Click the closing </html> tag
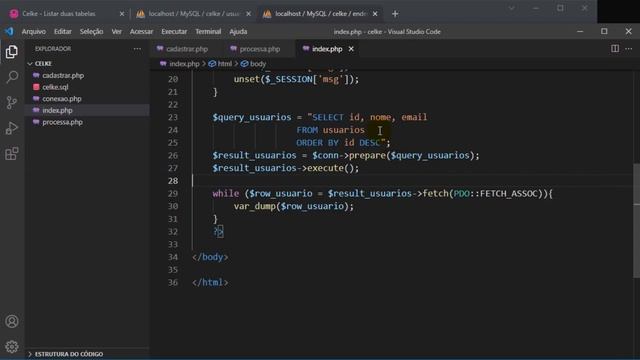The width and height of the screenshot is (640, 360). pyautogui.click(x=210, y=282)
